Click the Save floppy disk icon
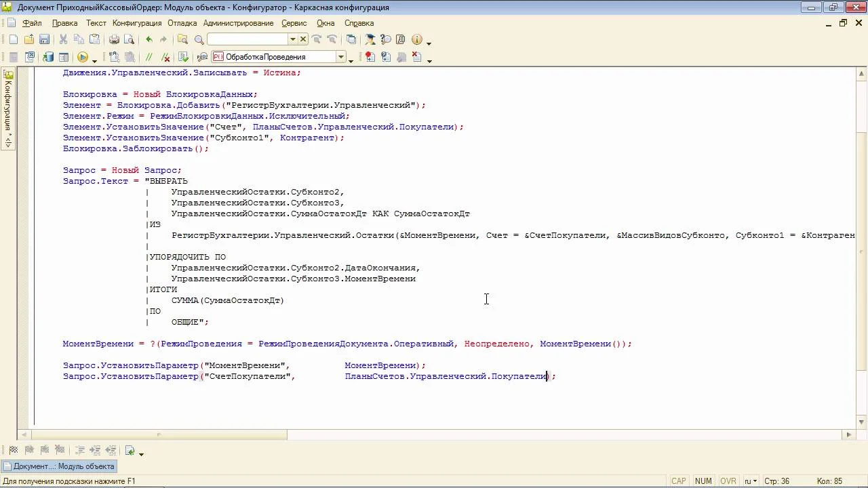Screen dimensions: 868x488 coord(44,40)
